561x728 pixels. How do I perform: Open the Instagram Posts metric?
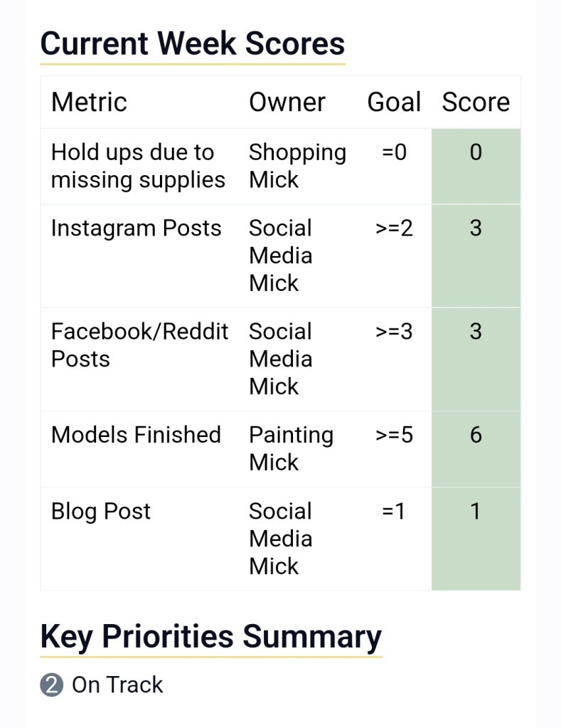point(136,228)
